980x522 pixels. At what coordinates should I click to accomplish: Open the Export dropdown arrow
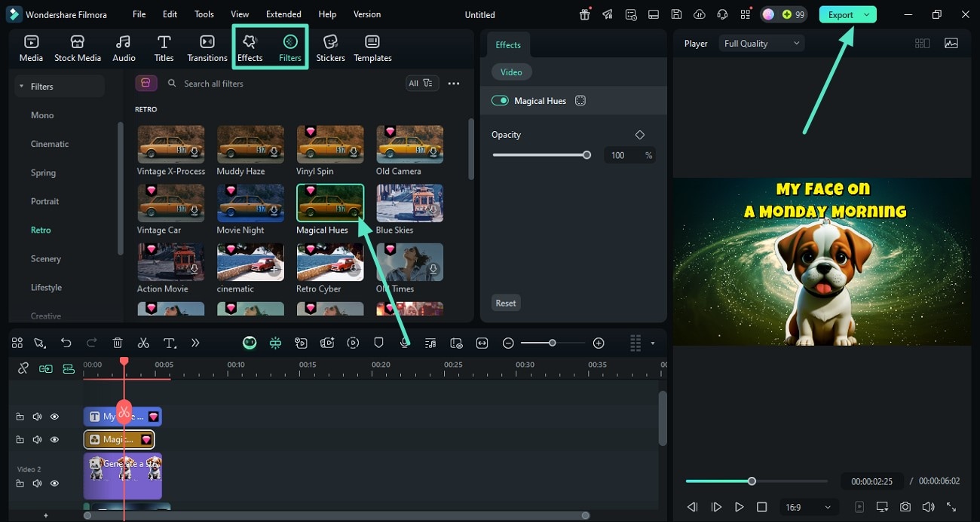(867, 14)
